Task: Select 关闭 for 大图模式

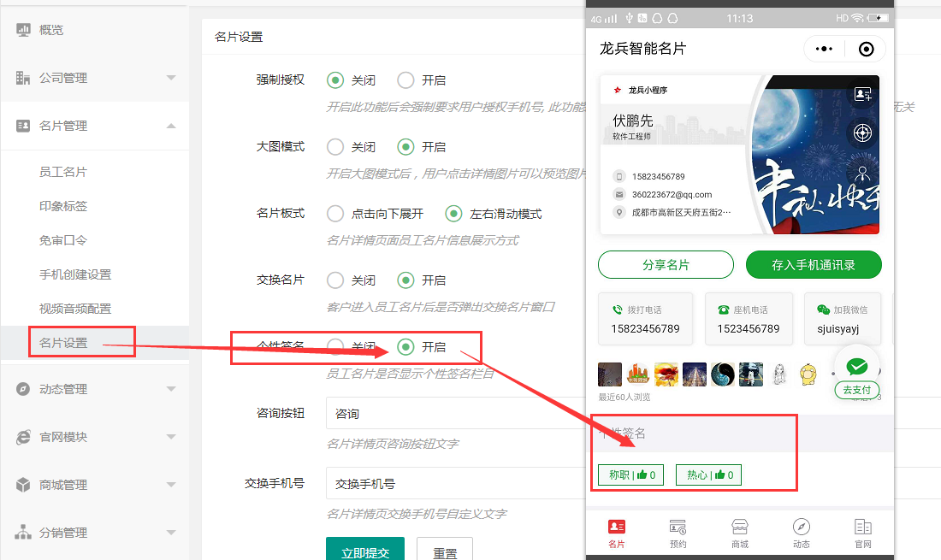Action: (336, 147)
